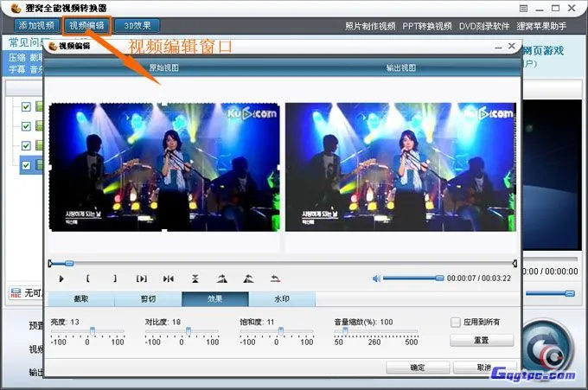The height and width of the screenshot is (390, 588).
Task: Click the original view video preview
Action: point(164,167)
